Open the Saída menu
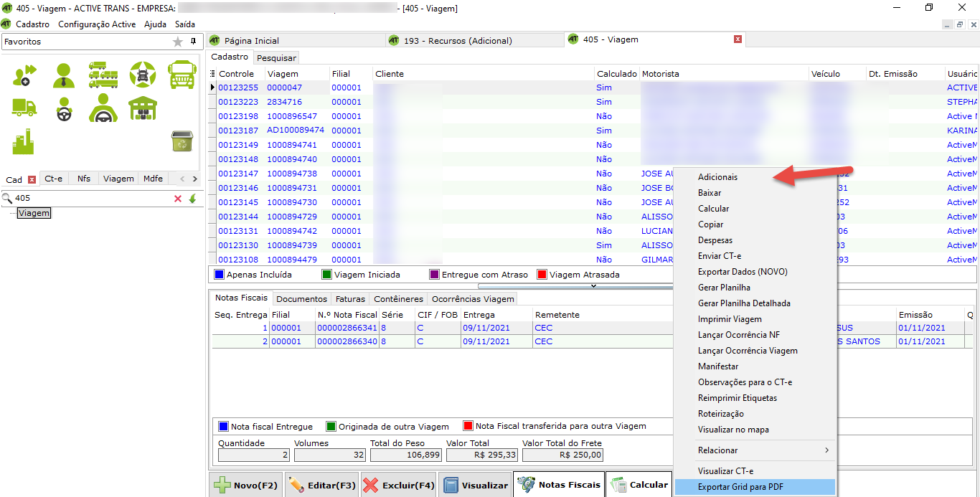Screen dimensions: 980x497 point(185,24)
